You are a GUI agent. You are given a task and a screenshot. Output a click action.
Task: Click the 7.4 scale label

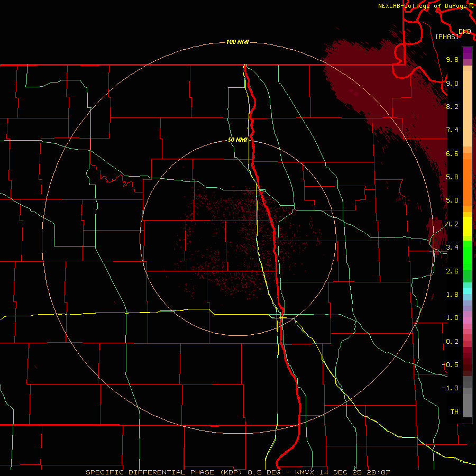(452, 130)
